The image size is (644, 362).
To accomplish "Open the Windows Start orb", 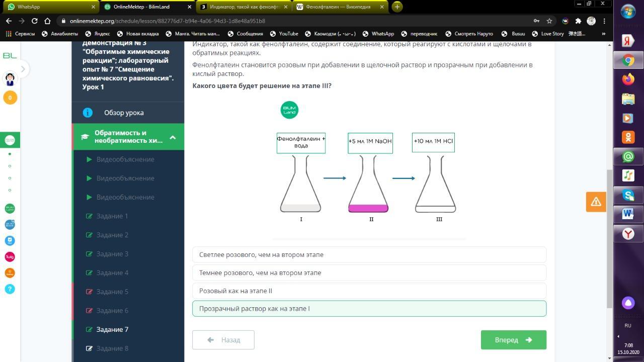I will 628,12.
